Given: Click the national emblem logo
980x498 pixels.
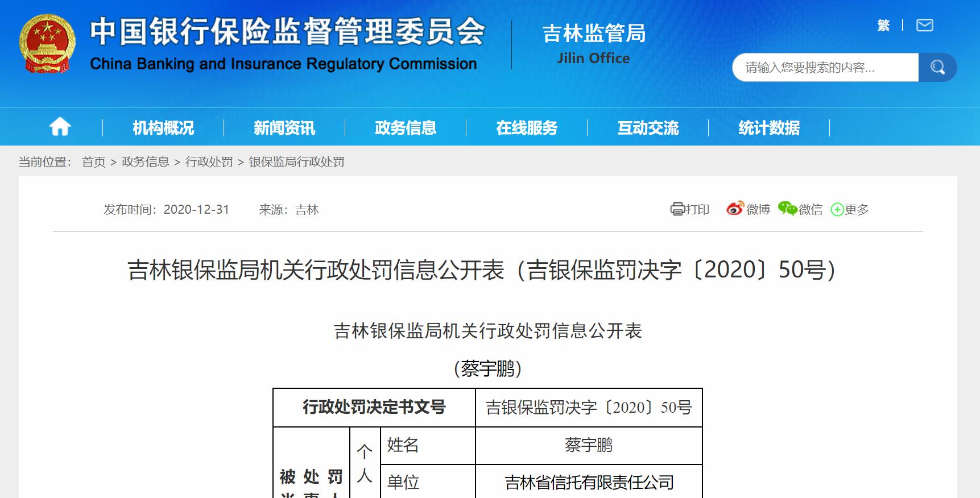Looking at the screenshot, I should coord(47,44).
